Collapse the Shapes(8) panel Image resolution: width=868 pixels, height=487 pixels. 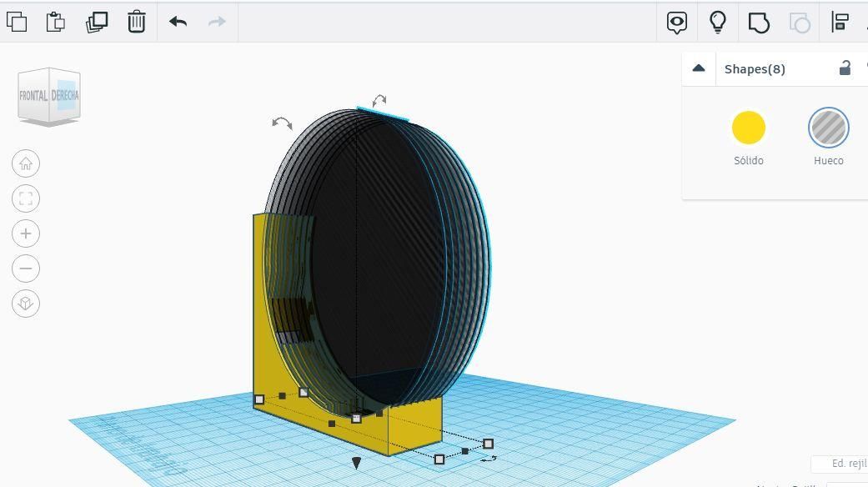click(699, 68)
